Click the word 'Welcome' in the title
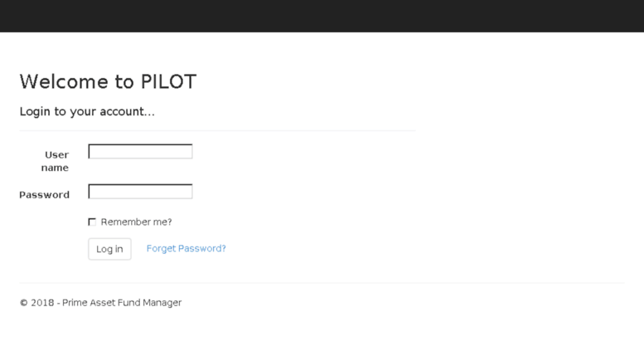The width and height of the screenshot is (644, 351). click(x=64, y=81)
